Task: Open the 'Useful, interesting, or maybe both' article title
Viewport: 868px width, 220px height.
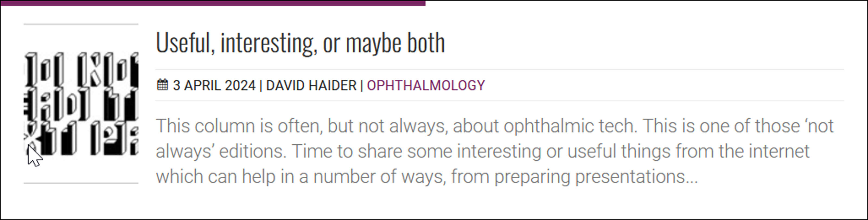Action: click(300, 43)
